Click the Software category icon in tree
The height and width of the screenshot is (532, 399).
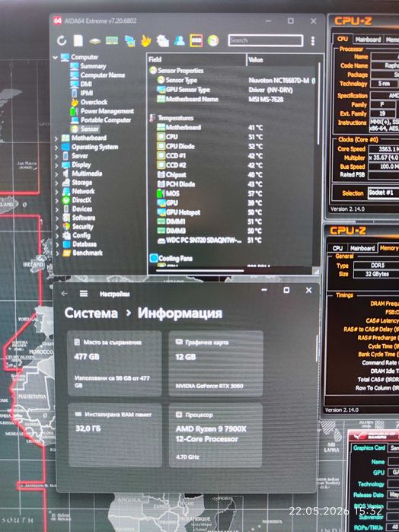click(66, 218)
